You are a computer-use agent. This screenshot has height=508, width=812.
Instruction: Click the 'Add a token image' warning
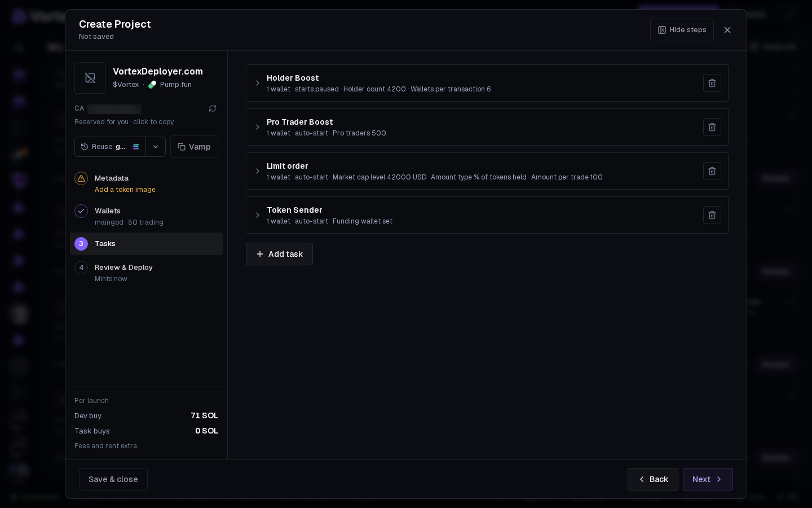(125, 190)
